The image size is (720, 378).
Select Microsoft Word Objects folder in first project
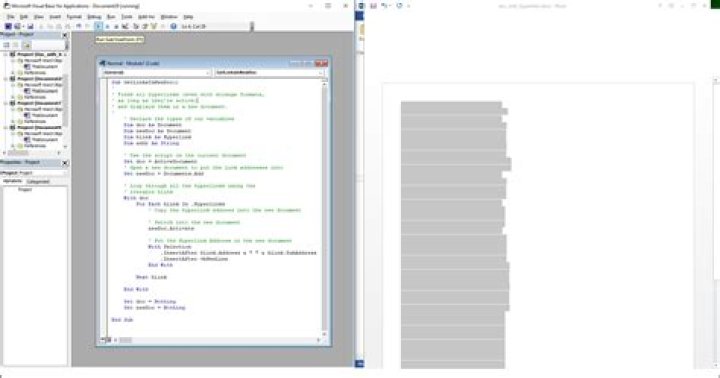tap(43, 61)
